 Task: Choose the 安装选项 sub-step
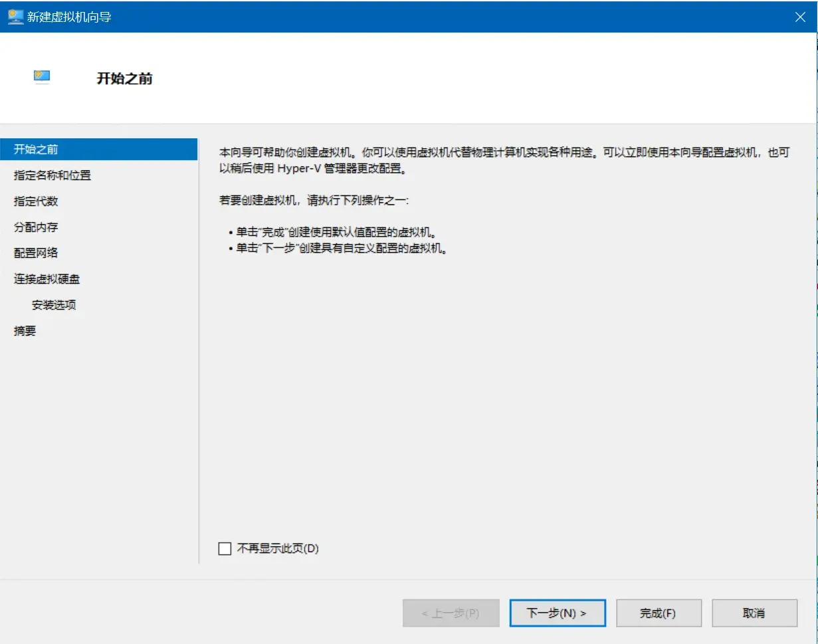54,305
